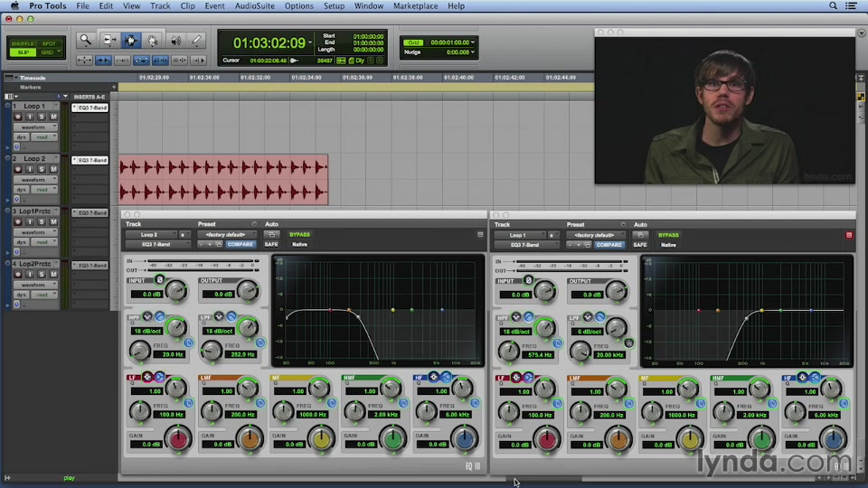
Task: Click HPF notch filter type in Loop 2 EQ
Action: 147,316
